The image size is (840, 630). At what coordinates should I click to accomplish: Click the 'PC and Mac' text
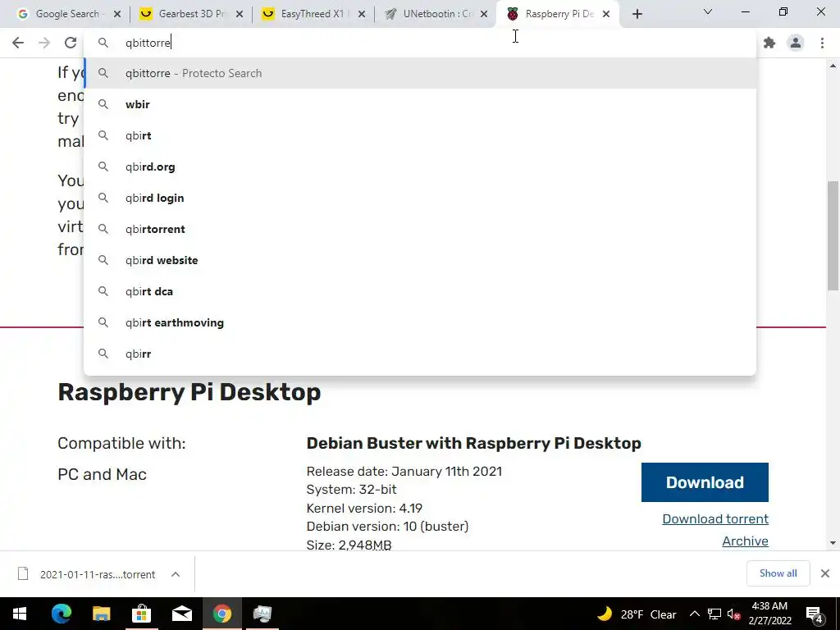(102, 474)
